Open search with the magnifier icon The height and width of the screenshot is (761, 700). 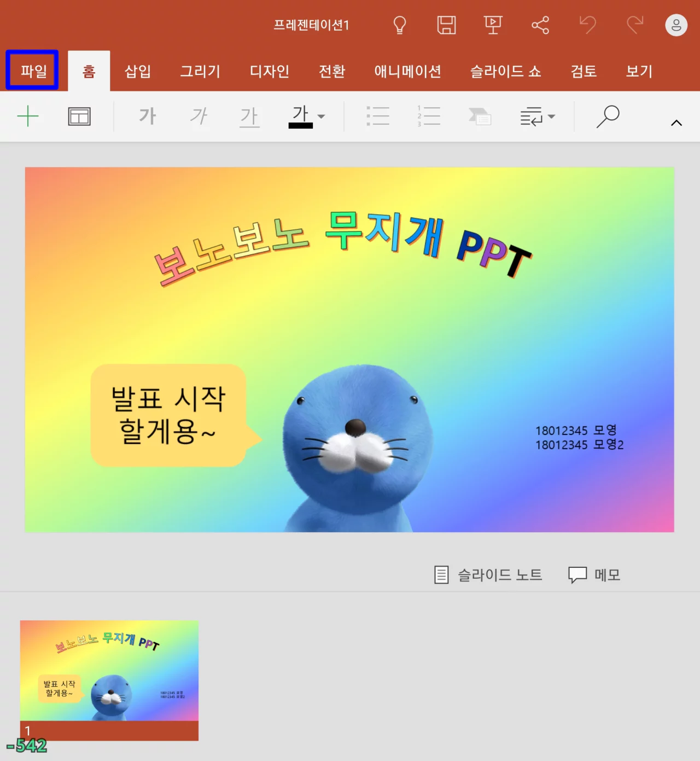608,116
